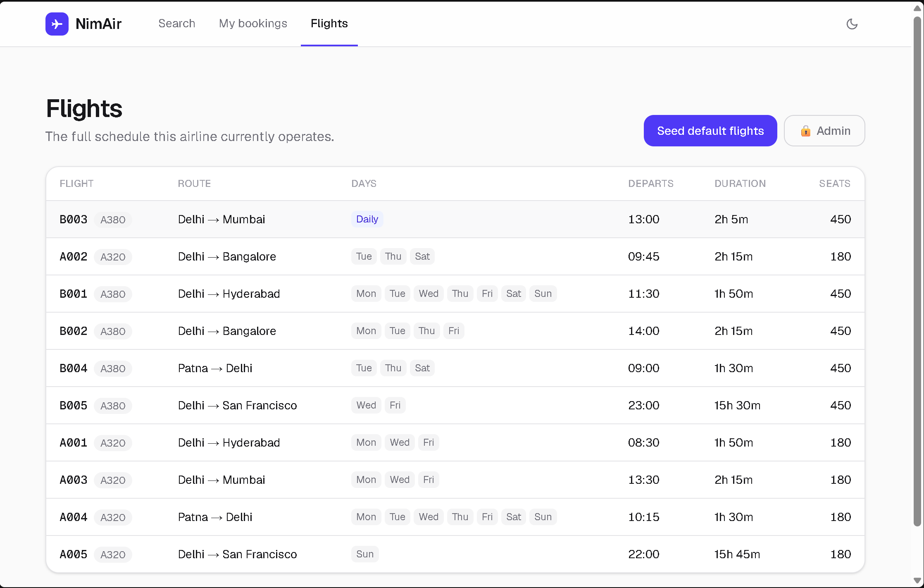Click the Mon day chip on A003
Screen dimensions: 924x588
(366, 480)
